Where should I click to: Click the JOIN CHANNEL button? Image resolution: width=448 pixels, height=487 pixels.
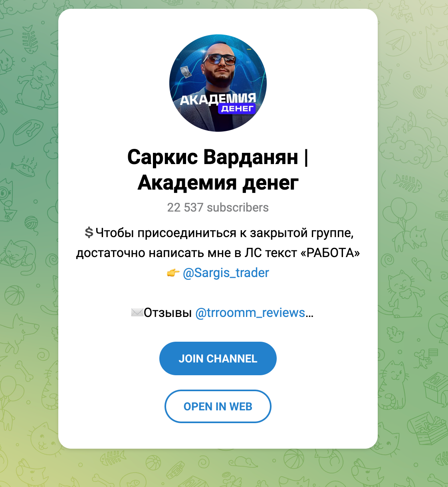218,358
